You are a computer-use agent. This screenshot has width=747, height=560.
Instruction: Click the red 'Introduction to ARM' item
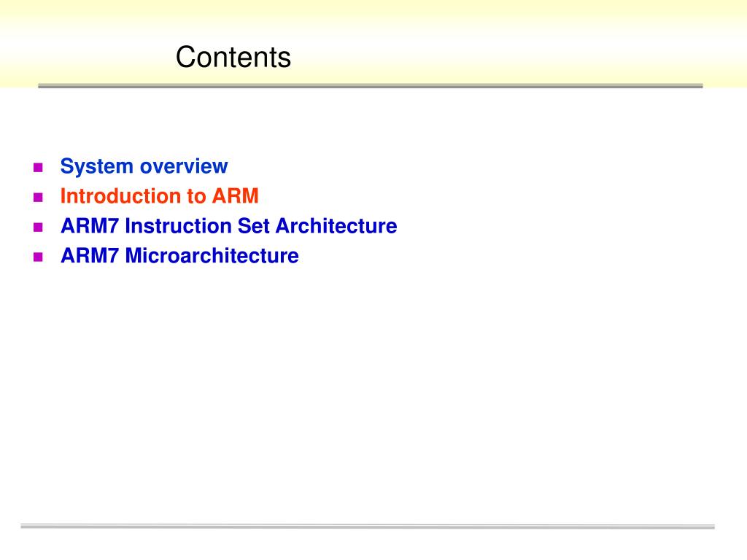coord(159,196)
